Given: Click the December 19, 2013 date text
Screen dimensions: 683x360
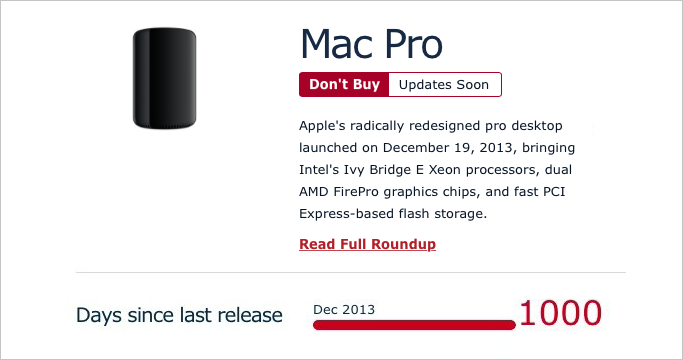Looking at the screenshot, I should click(x=447, y=148).
